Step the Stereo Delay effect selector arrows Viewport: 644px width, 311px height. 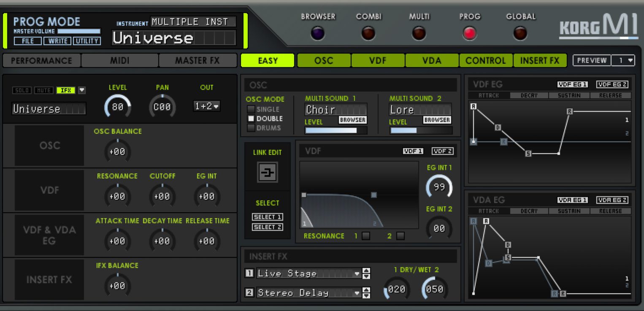(366, 292)
